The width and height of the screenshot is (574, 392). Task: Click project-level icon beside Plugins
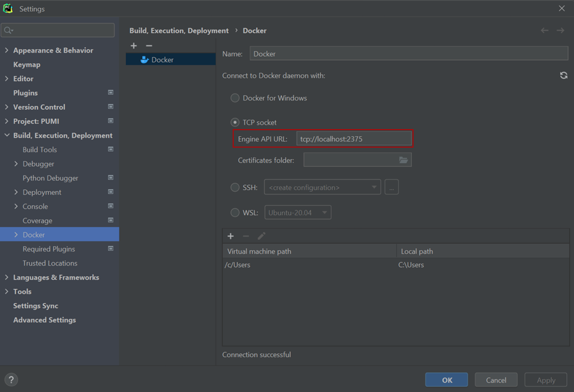(111, 93)
